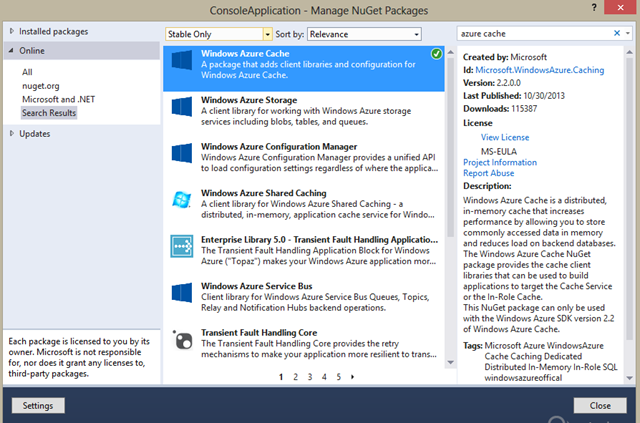This screenshot has height=423, width=640.
Task: Click the azure cache search field
Action: (x=530, y=33)
